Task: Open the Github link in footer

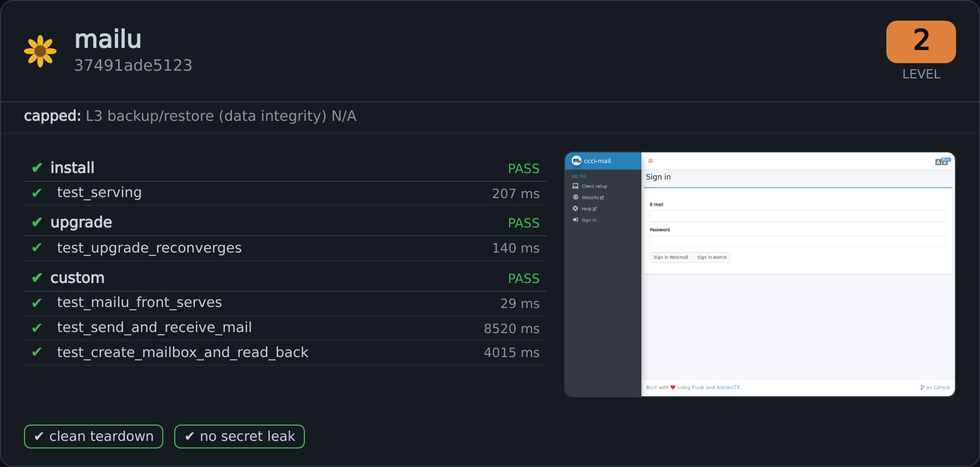Action: pos(942,388)
